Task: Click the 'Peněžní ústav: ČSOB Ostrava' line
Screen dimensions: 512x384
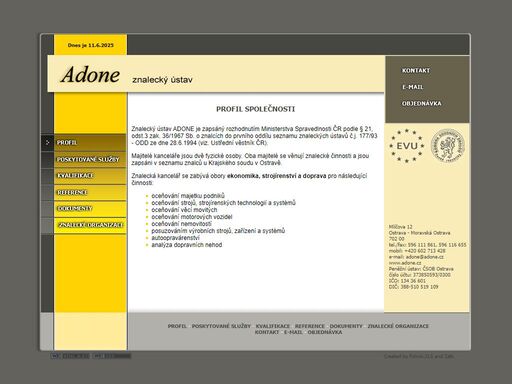Action: coord(421,269)
